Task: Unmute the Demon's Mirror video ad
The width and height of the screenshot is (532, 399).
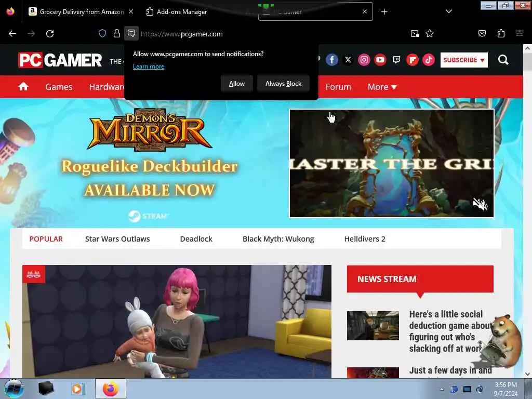Action: tap(480, 204)
